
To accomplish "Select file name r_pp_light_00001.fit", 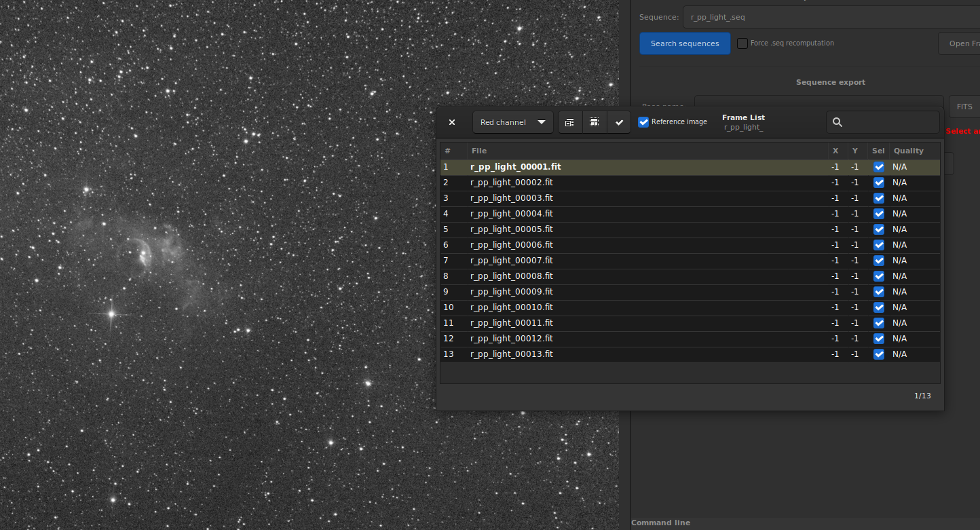I will pyautogui.click(x=516, y=167).
